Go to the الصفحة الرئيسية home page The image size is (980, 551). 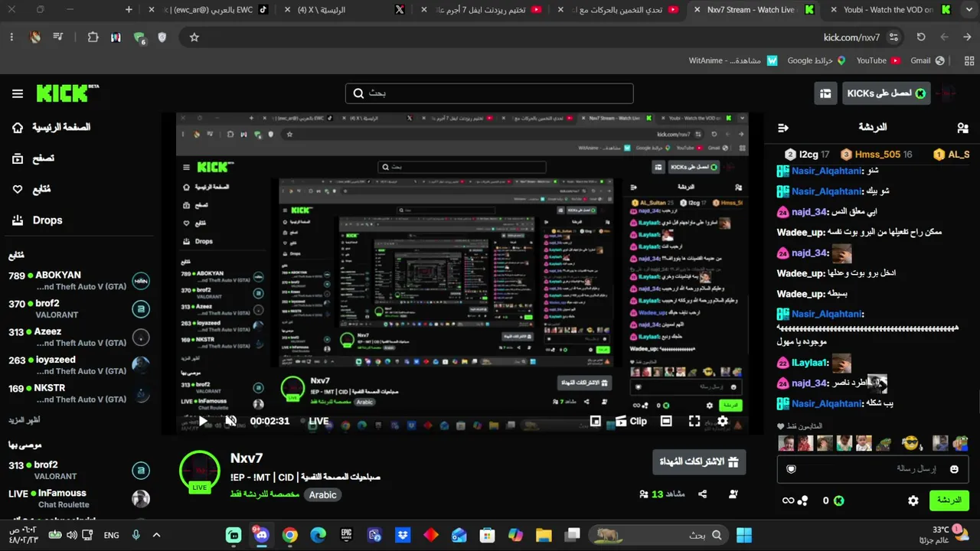coord(51,127)
